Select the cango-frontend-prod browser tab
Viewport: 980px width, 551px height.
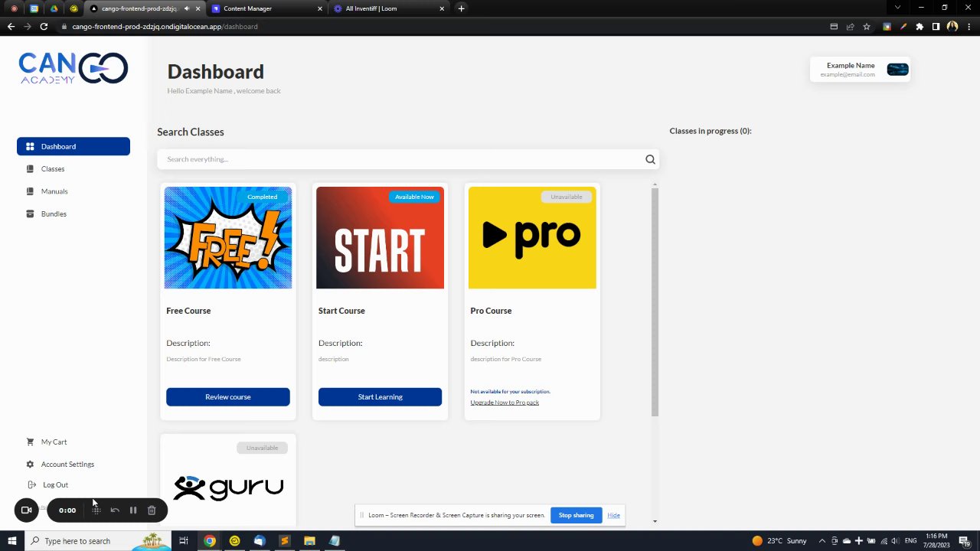[143, 8]
